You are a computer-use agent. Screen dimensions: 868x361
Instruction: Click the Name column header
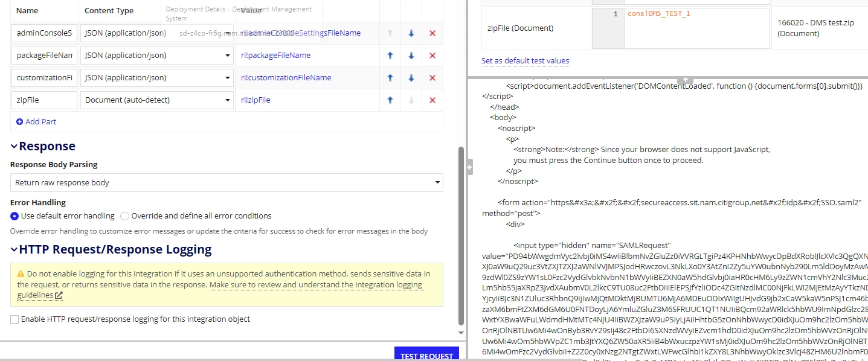(27, 11)
